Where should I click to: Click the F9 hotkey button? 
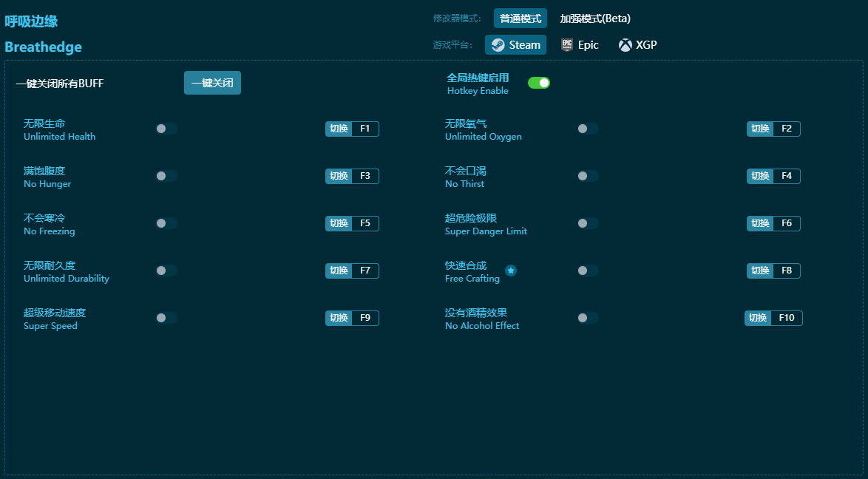coord(352,318)
